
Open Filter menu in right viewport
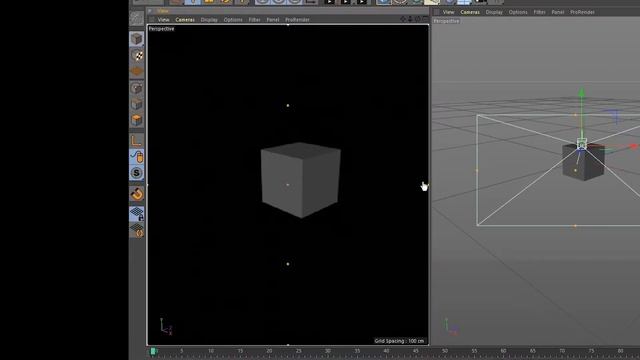(x=539, y=12)
